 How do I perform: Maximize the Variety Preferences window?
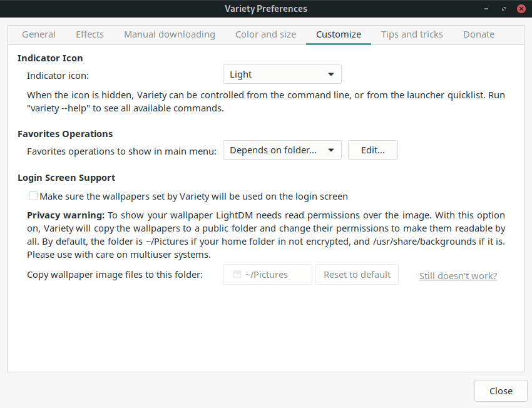[x=504, y=9]
